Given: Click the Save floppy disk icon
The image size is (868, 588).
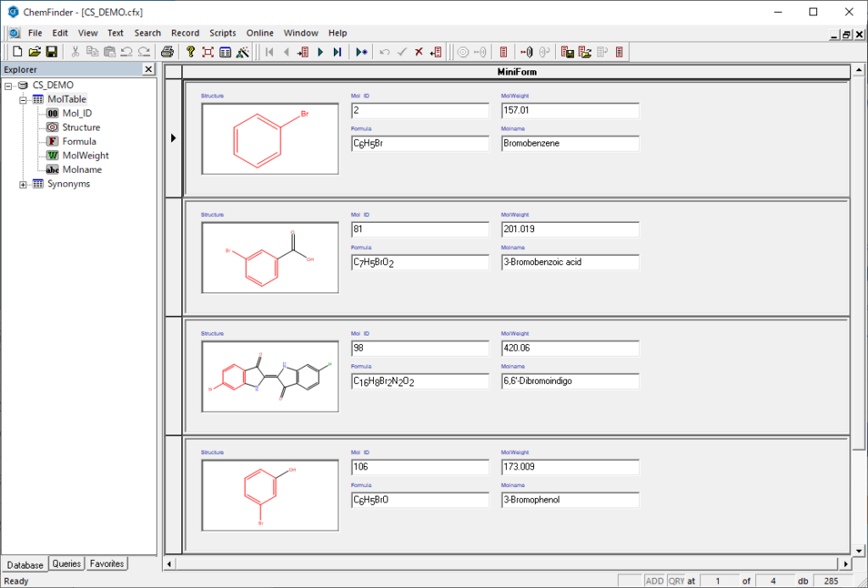Looking at the screenshot, I should pyautogui.click(x=52, y=53).
